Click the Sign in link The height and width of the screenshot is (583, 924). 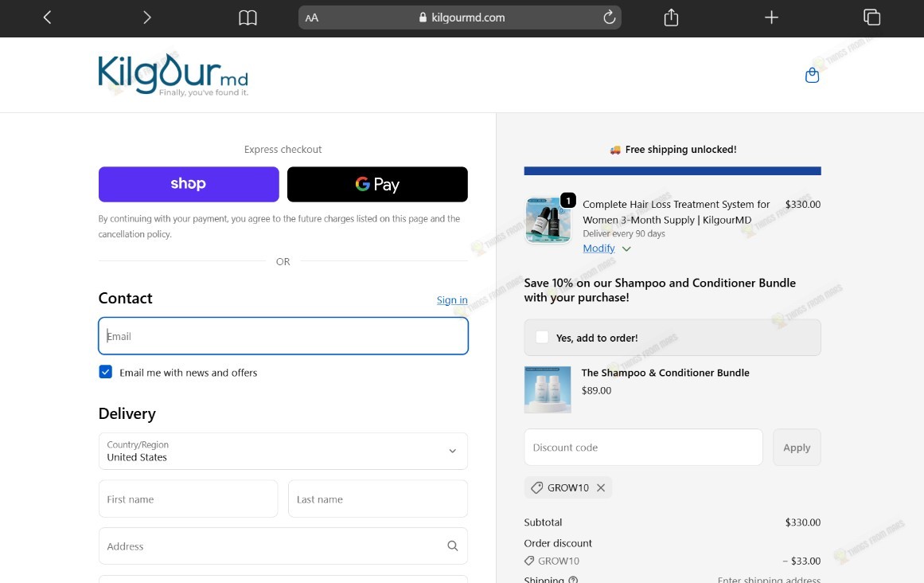(452, 300)
